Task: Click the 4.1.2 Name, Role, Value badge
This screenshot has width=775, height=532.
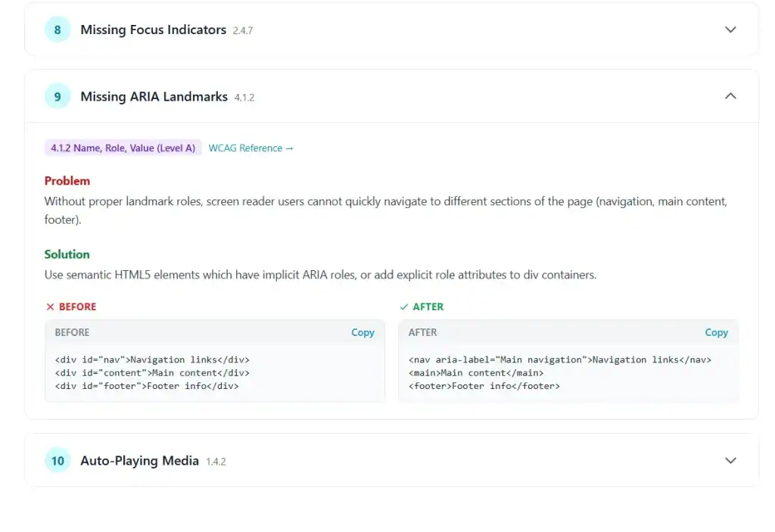Action: [123, 148]
